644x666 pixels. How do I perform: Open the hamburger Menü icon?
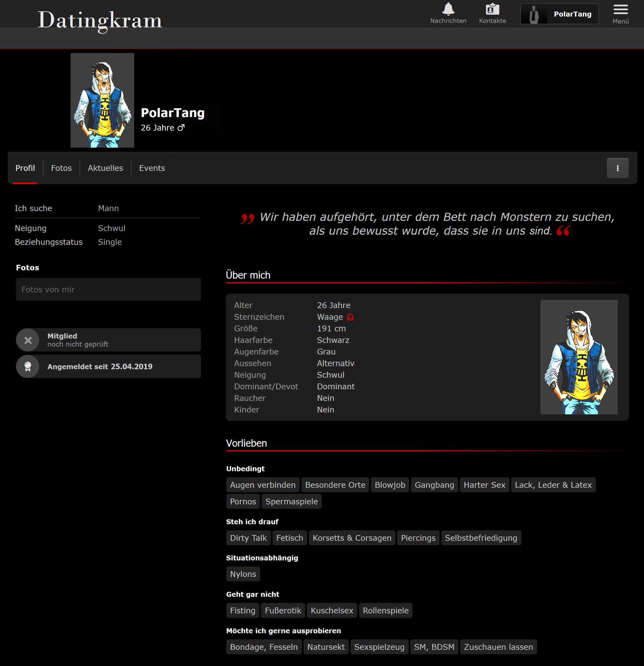pyautogui.click(x=620, y=10)
